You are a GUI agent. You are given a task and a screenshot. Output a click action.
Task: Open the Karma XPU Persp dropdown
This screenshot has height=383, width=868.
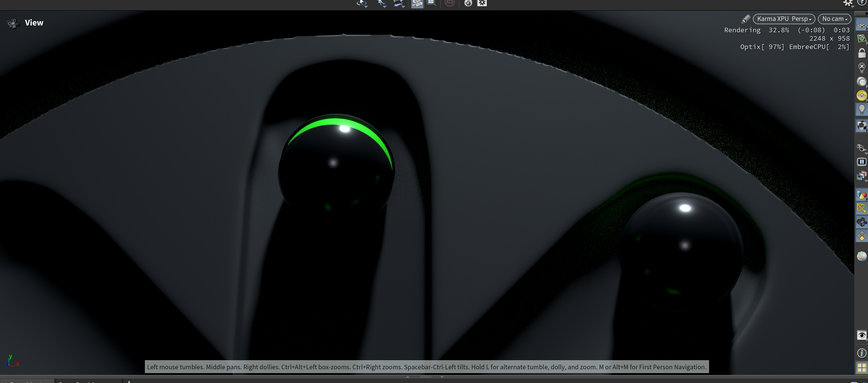pos(784,19)
